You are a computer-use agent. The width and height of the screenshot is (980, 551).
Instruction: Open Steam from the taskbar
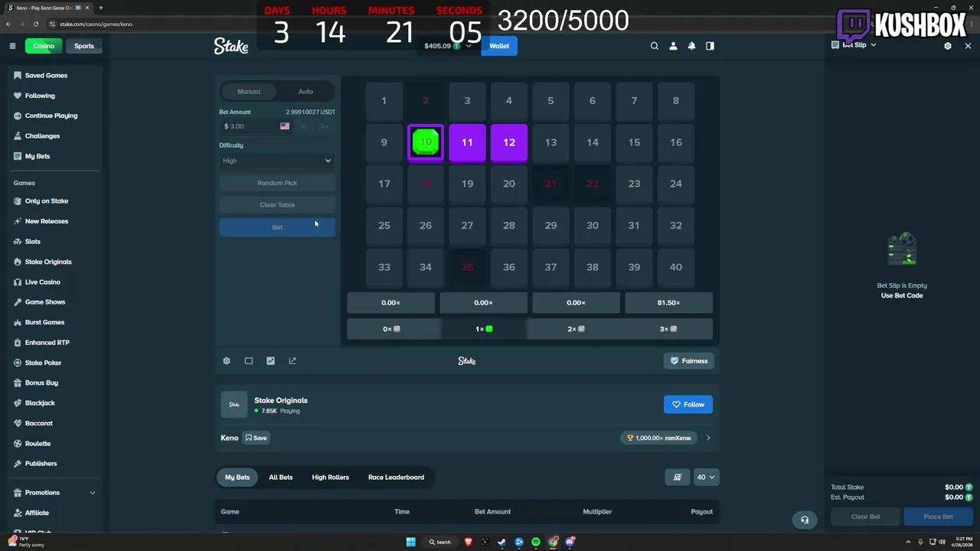pyautogui.click(x=502, y=542)
